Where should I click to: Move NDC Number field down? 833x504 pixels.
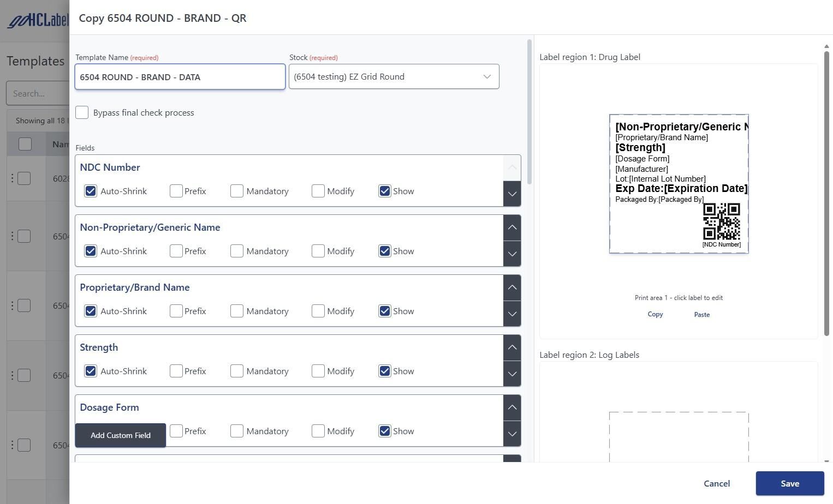512,194
